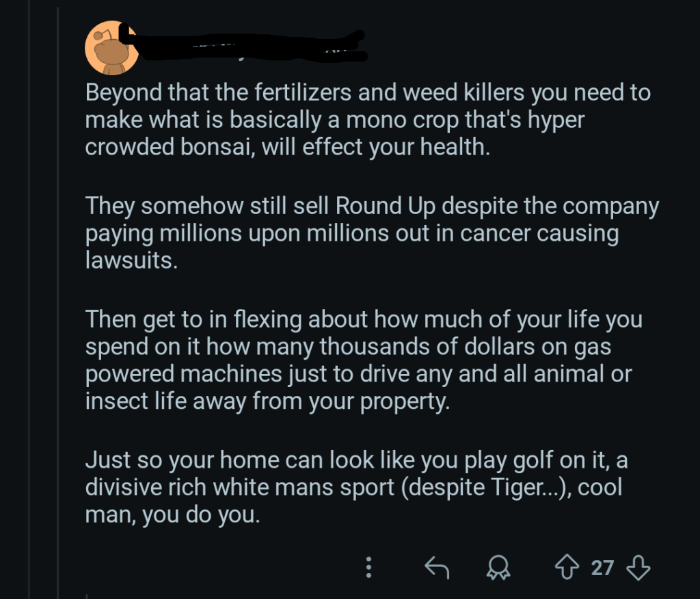Open more actions via vertical ellipsis

click(369, 567)
